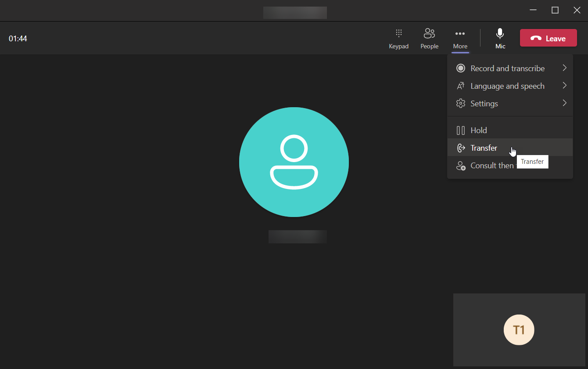Viewport: 588px width, 369px height.
Task: Put the call on Hold
Action: pos(478,130)
